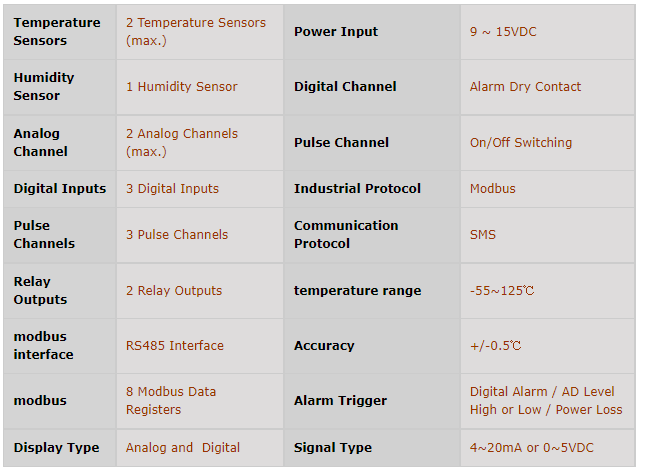Click the 'On/Off Switching' text
Viewport: 646px width, 474px height.
coord(521,143)
